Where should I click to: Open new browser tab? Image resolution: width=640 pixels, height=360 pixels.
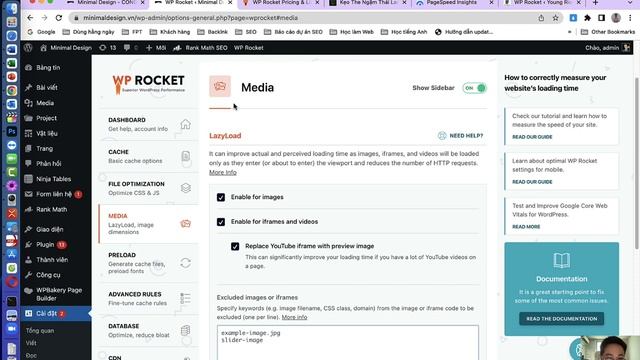point(595,3)
